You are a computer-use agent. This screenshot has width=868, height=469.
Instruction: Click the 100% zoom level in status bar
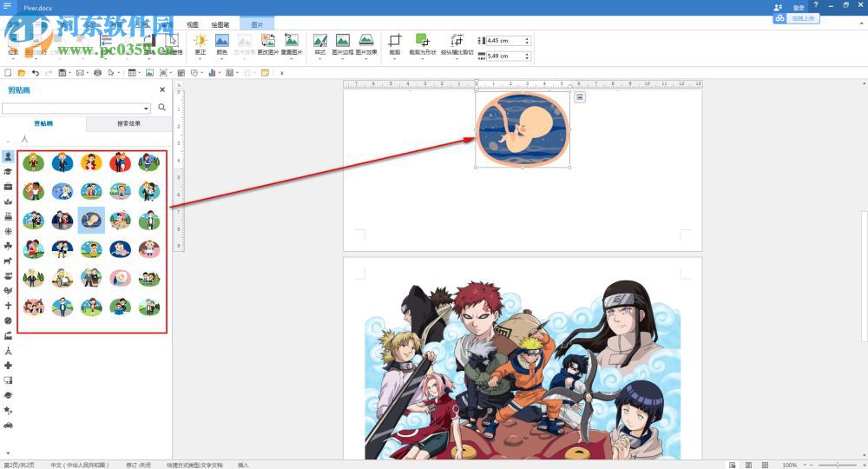click(790, 466)
